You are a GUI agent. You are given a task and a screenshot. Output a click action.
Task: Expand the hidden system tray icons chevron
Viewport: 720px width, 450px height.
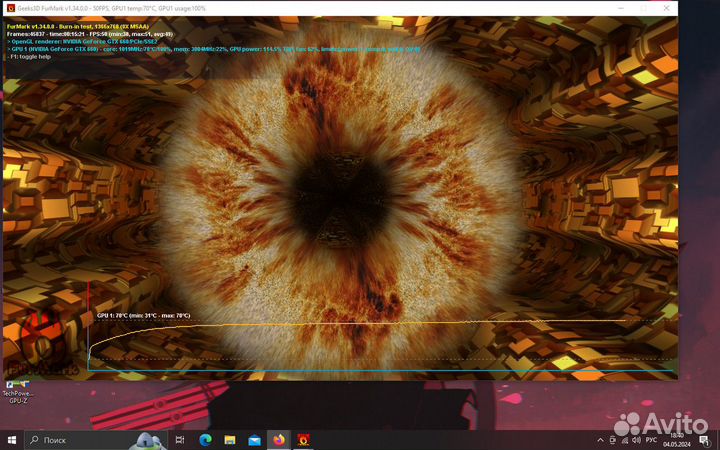point(602,439)
